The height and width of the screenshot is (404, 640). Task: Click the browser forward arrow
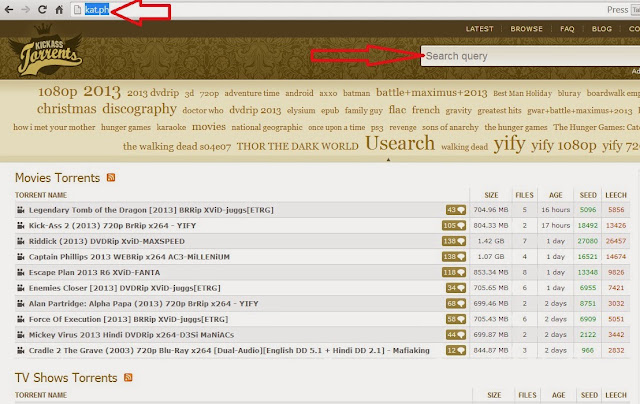pyautogui.click(x=25, y=9)
